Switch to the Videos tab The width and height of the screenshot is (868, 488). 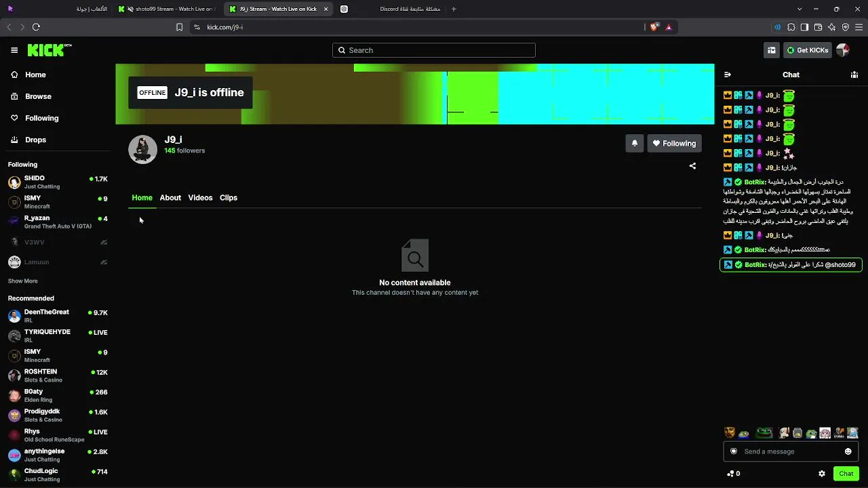[x=200, y=198]
